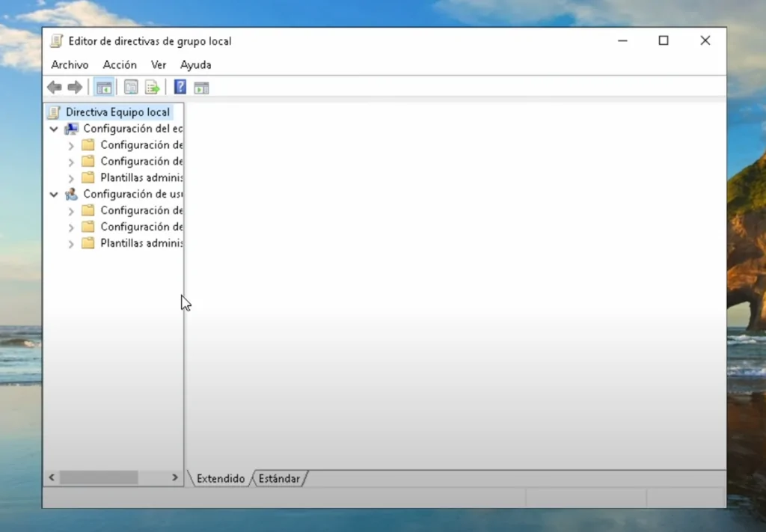
Task: Click the user icon beside Configuración de usuario
Action: tap(71, 194)
